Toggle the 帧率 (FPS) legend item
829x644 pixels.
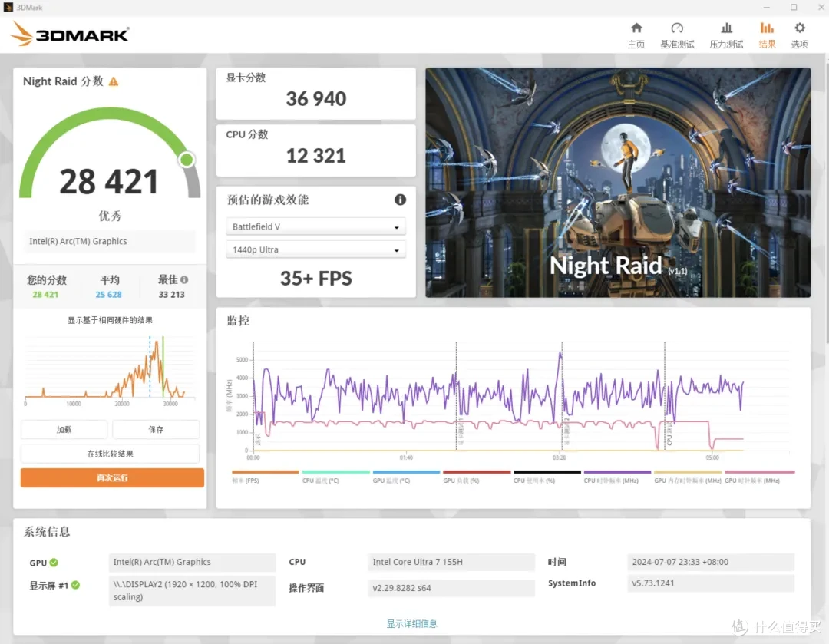(x=266, y=477)
